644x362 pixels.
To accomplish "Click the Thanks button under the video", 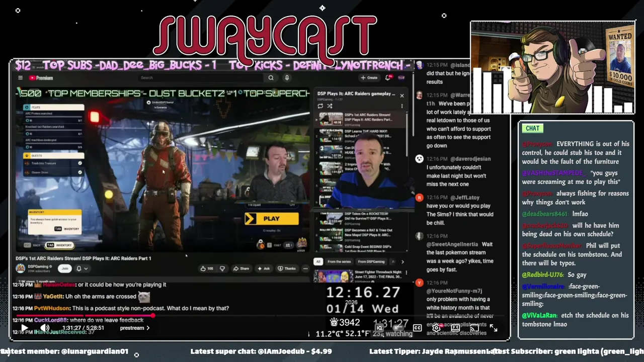I will tap(287, 268).
